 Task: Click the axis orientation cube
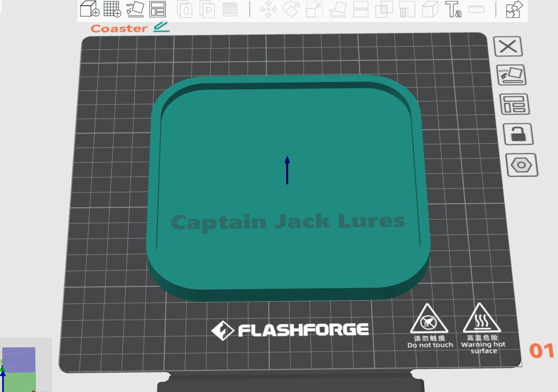click(19, 369)
